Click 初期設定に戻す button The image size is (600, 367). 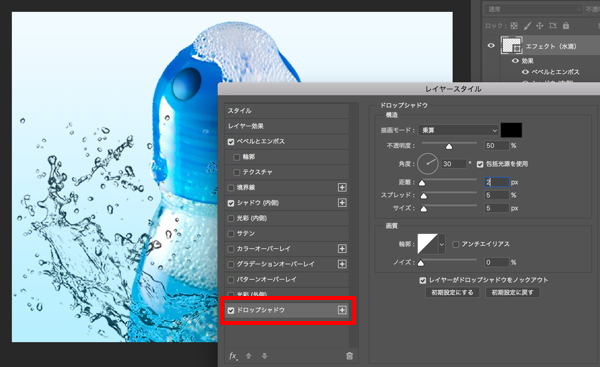(x=512, y=292)
